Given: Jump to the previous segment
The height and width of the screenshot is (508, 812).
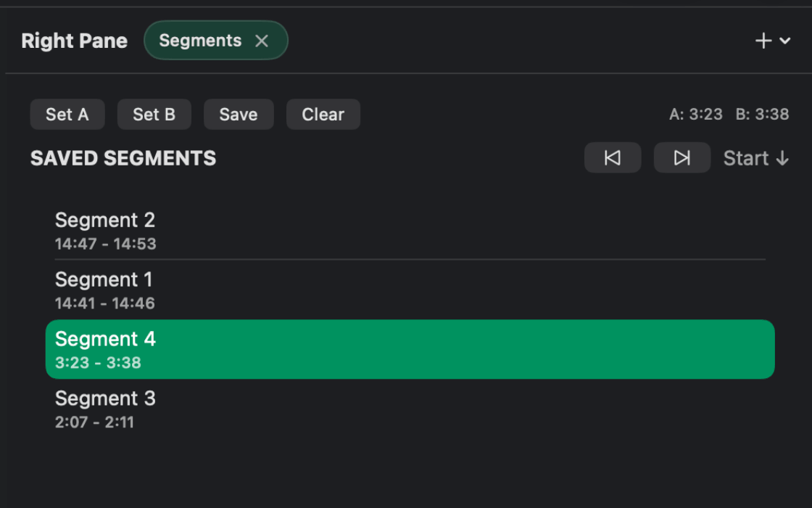Looking at the screenshot, I should (613, 157).
